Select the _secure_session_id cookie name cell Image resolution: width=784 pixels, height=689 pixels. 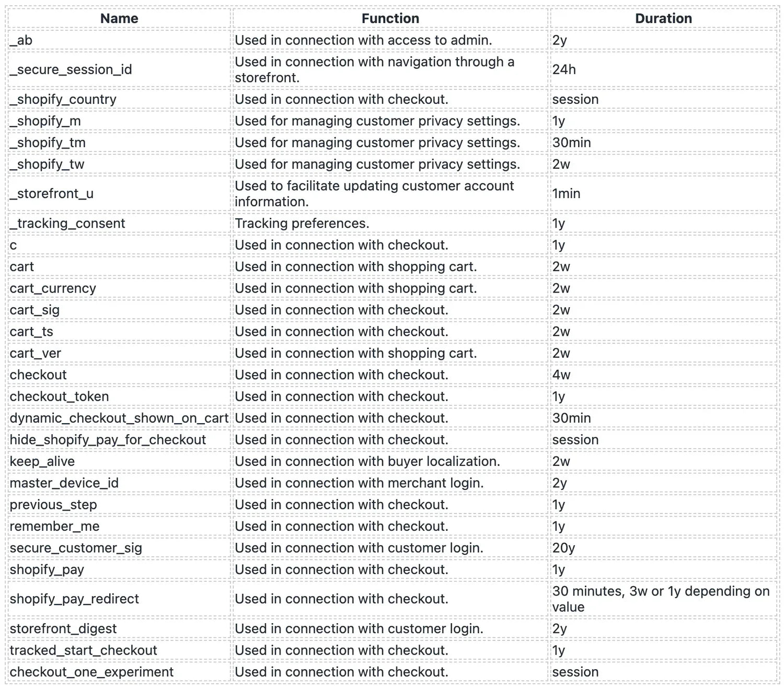(71, 69)
